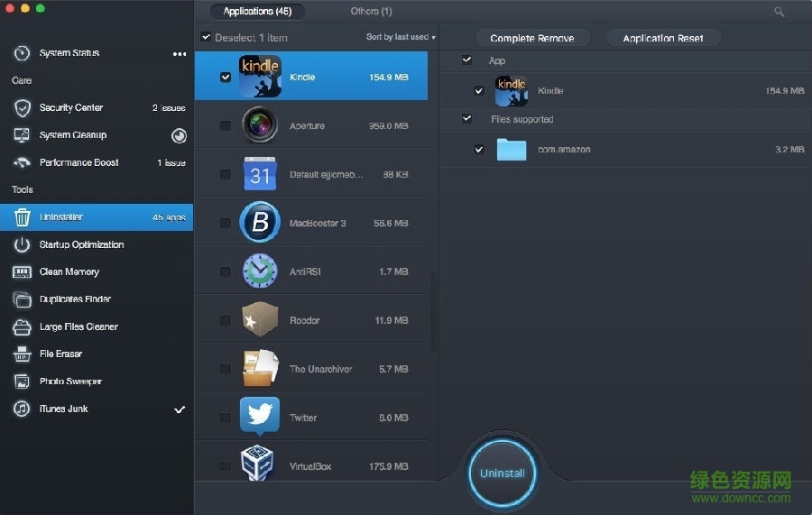
Task: Click the System Cleanup progress circle icon
Action: tap(179, 135)
